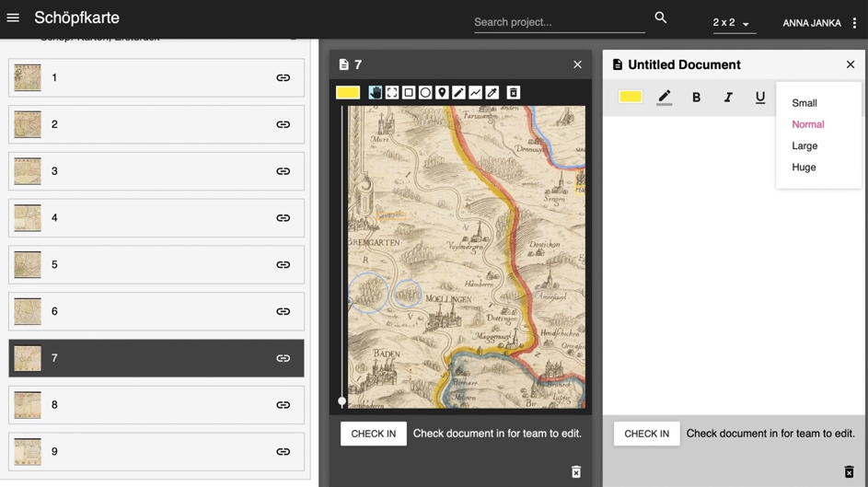Click the map zoom slider handle
Image resolution: width=868 pixels, height=487 pixels.
click(x=342, y=401)
